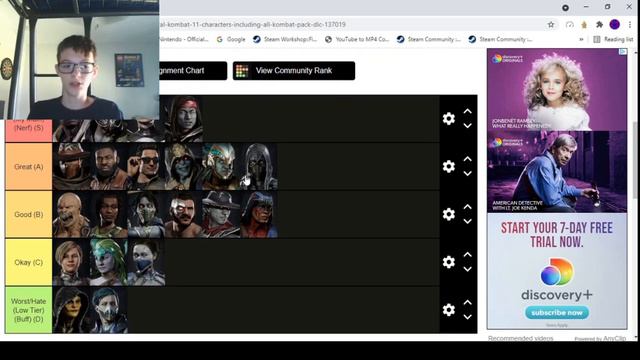Viewport: 640px width, 360px height.
Task: Move Okay (C) tier row up
Action: [468, 254]
